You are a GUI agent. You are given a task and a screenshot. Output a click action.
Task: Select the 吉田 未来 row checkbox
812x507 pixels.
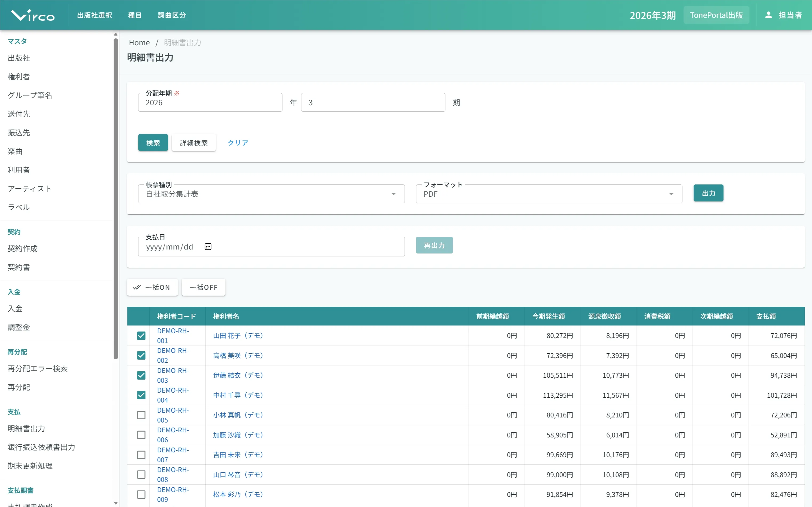(x=141, y=455)
